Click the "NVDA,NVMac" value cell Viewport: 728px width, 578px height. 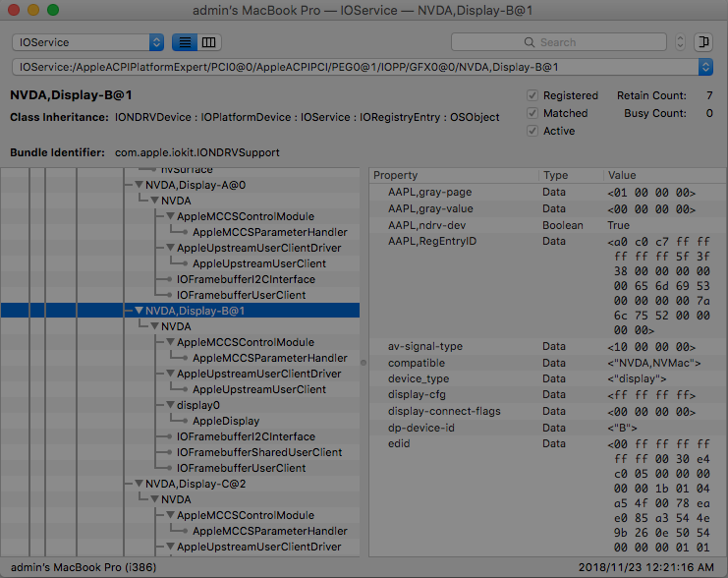[x=653, y=363]
